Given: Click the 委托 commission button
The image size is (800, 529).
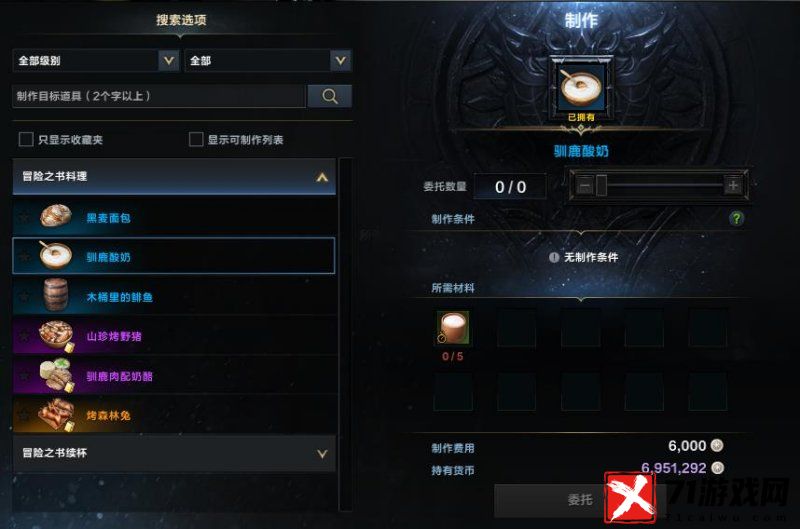Looking at the screenshot, I should 580,500.
